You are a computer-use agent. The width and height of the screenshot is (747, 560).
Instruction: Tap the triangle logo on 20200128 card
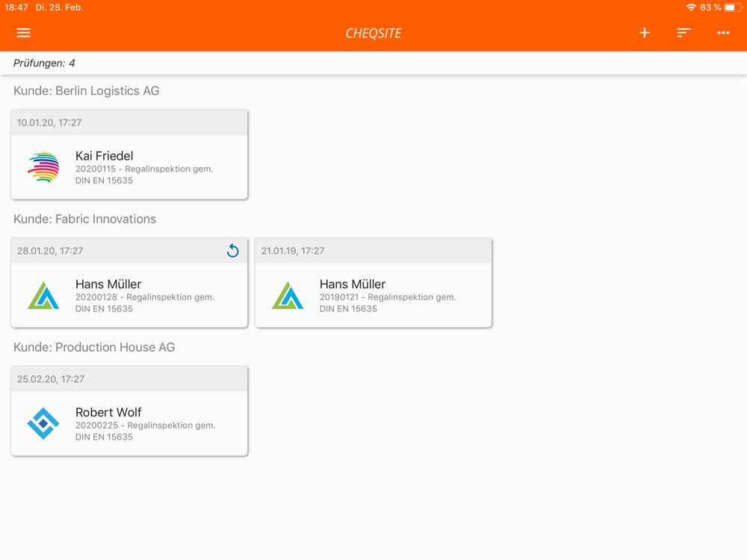(x=43, y=295)
